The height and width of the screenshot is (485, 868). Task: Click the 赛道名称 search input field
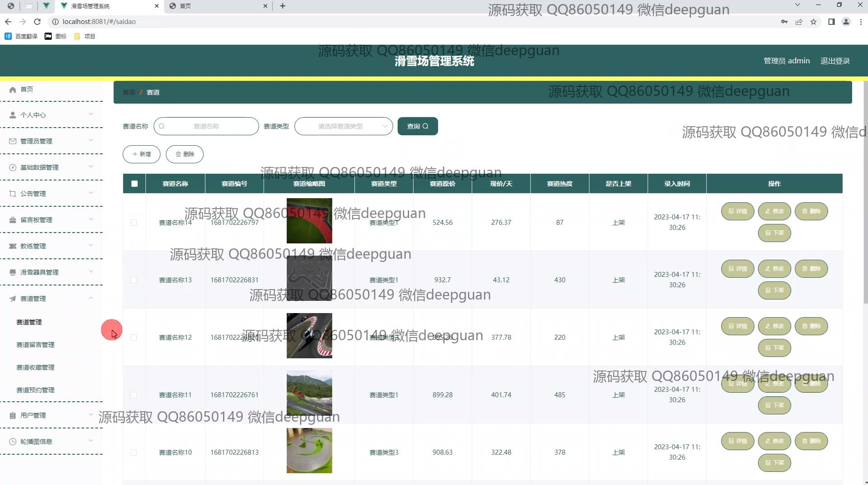pos(206,126)
